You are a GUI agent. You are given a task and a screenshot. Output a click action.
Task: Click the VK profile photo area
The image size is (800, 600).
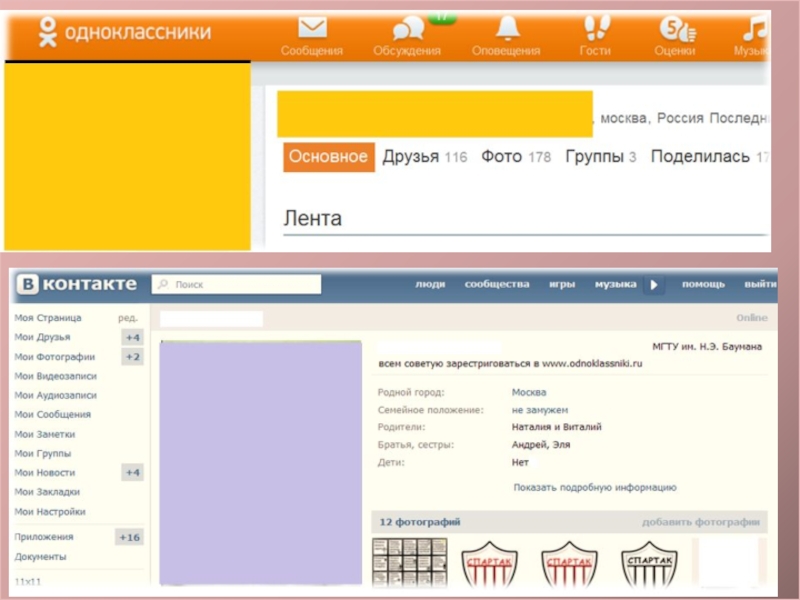tap(261, 462)
